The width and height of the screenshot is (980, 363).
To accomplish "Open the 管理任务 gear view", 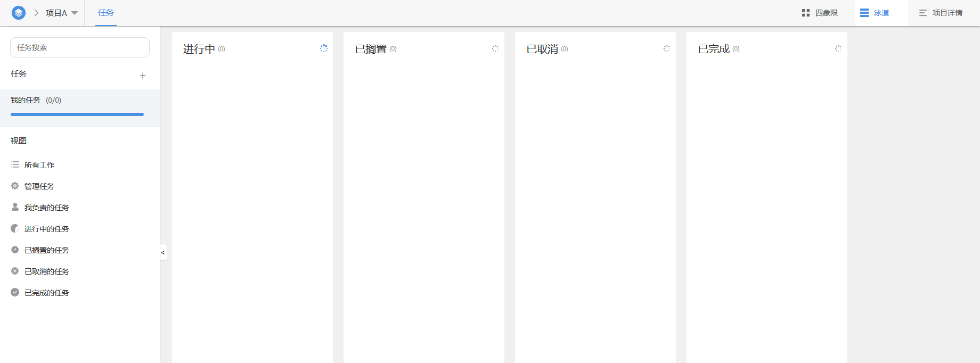I will click(39, 186).
